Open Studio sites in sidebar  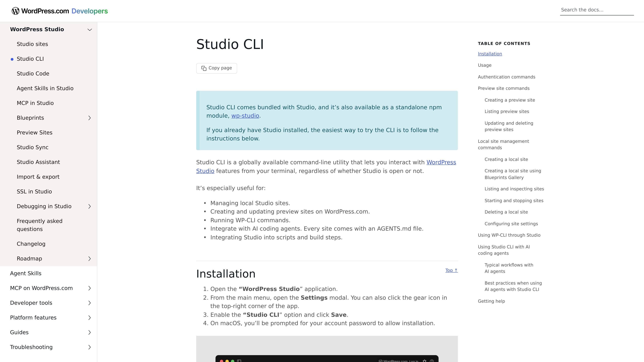click(x=32, y=44)
